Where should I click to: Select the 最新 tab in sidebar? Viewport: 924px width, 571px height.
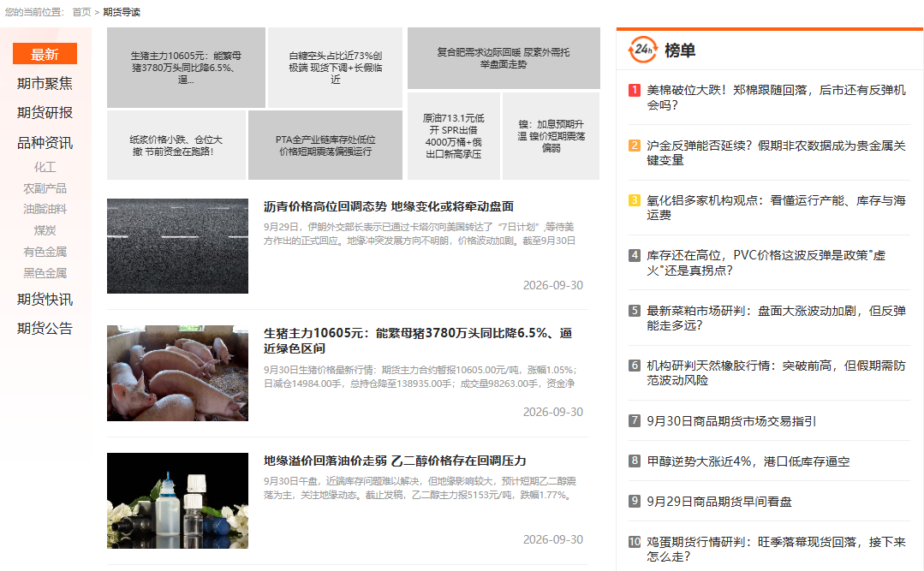click(45, 54)
